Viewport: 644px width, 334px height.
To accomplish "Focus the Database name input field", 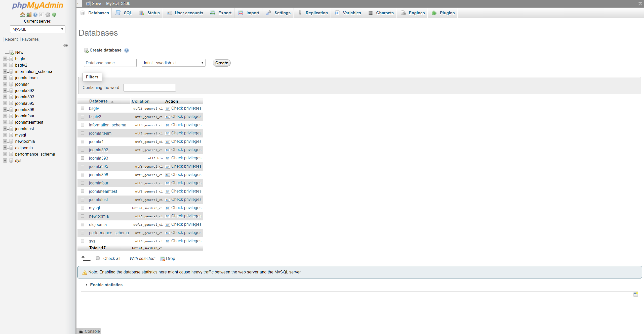I will point(110,63).
